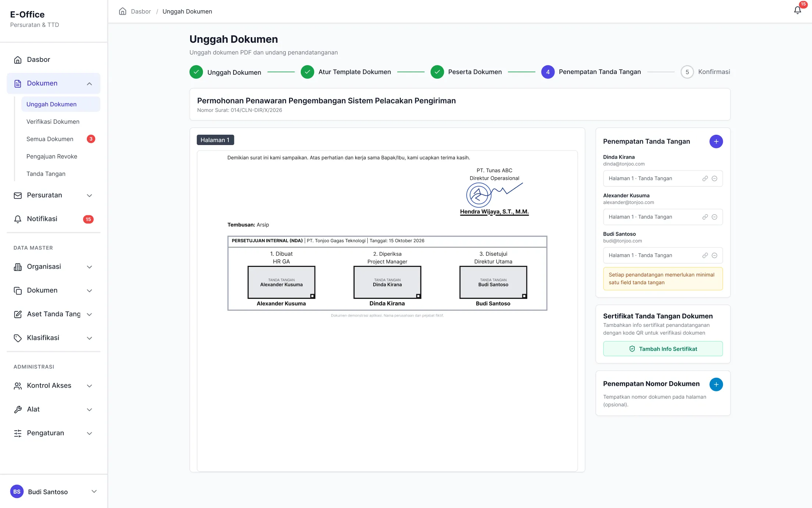Open the Budi Santoso user dropdown

tap(54, 491)
